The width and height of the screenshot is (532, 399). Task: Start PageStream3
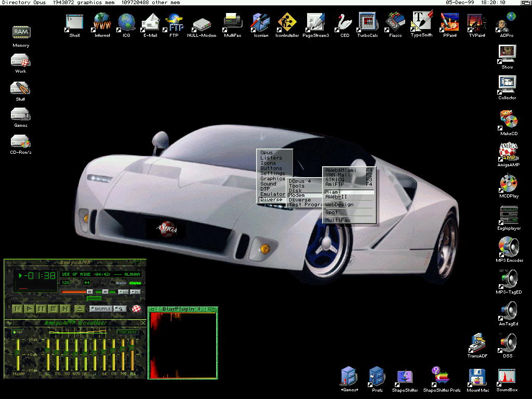pos(315,23)
